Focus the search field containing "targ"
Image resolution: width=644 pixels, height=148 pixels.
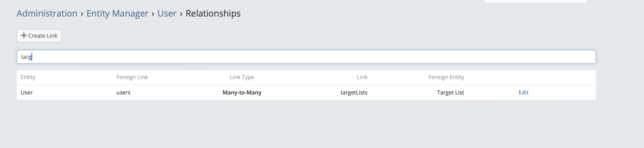click(x=306, y=57)
